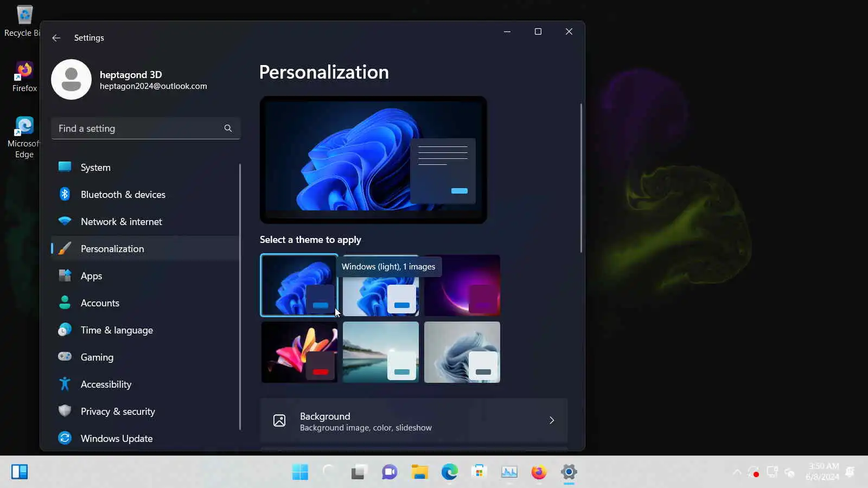The height and width of the screenshot is (488, 868).
Task: Click the magnifier icon in the search box
Action: coord(228,129)
